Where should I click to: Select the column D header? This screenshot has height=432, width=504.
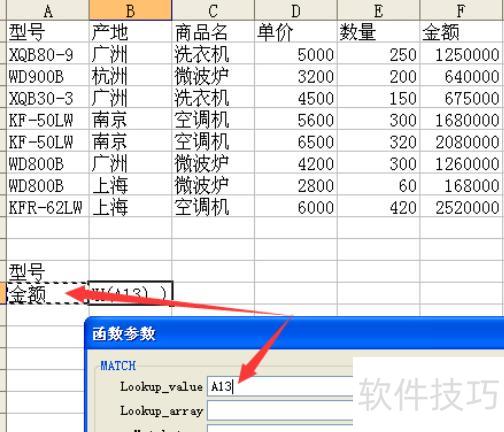296,10
